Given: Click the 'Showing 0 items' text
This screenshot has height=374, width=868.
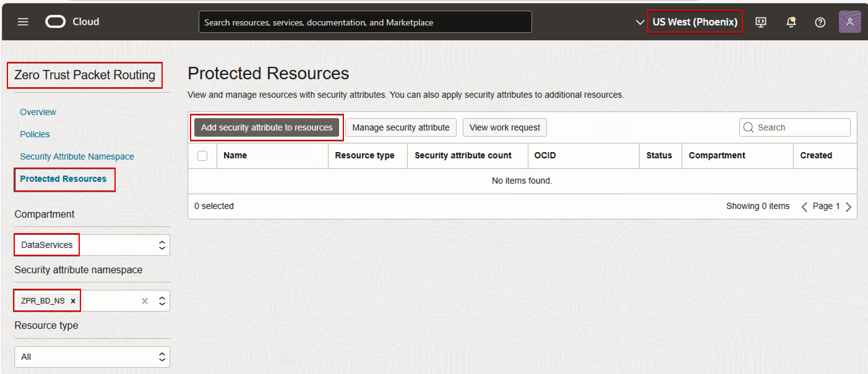Looking at the screenshot, I should tap(758, 206).
